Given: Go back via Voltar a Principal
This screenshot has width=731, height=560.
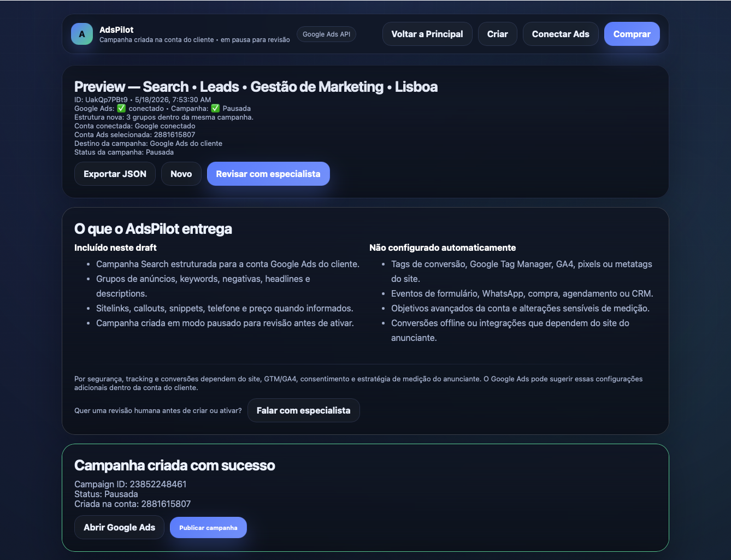Looking at the screenshot, I should point(427,34).
